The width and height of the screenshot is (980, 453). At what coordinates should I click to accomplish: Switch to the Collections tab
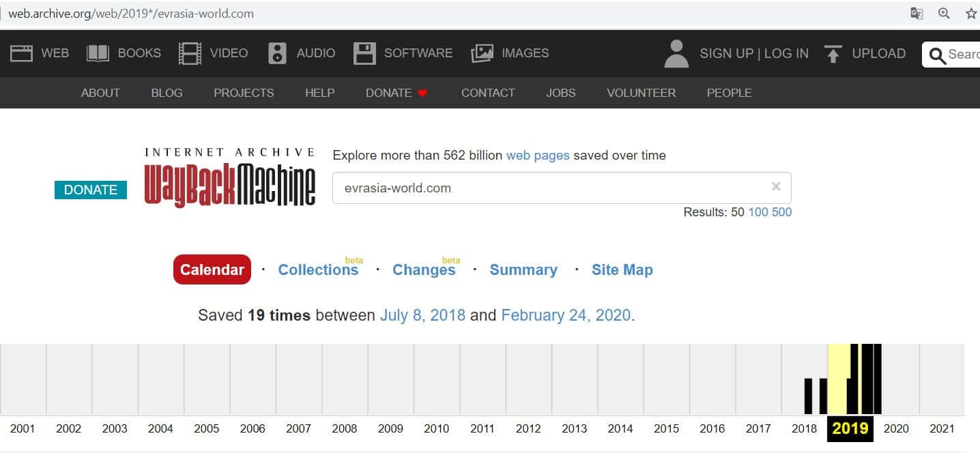[x=318, y=269]
